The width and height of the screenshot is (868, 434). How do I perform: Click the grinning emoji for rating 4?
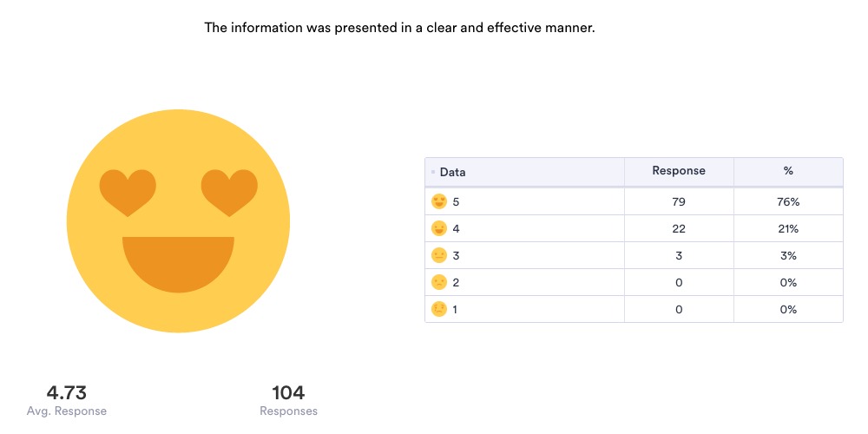click(x=439, y=229)
